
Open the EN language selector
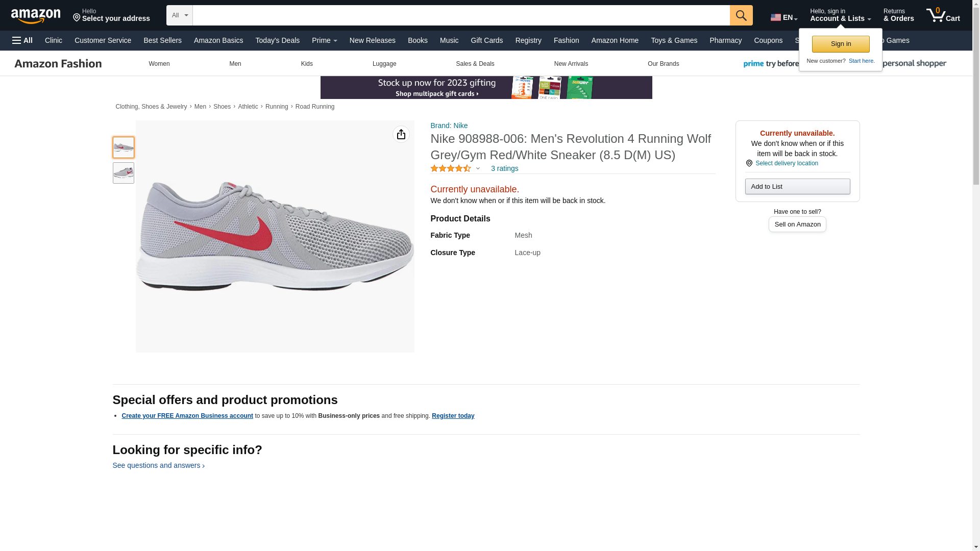[x=783, y=17]
